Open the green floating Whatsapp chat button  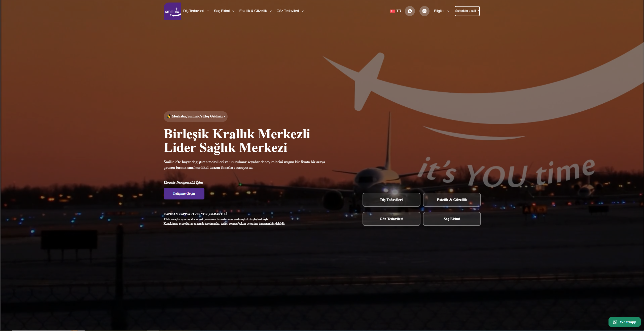[624, 322]
